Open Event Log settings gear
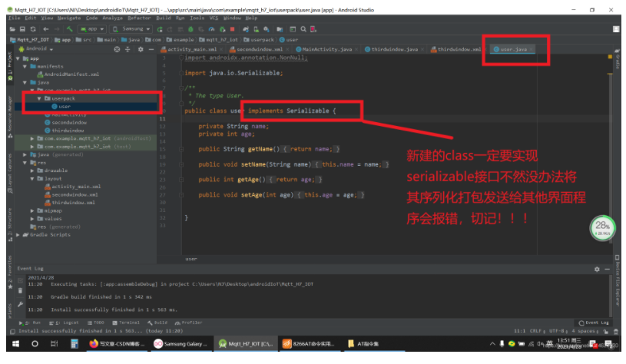Screen dimensions: 626x364 point(597,270)
